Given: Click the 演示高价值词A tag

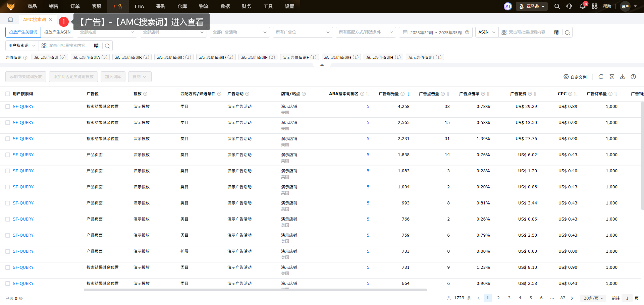Looking at the screenshot, I should pyautogui.click(x=90, y=57).
